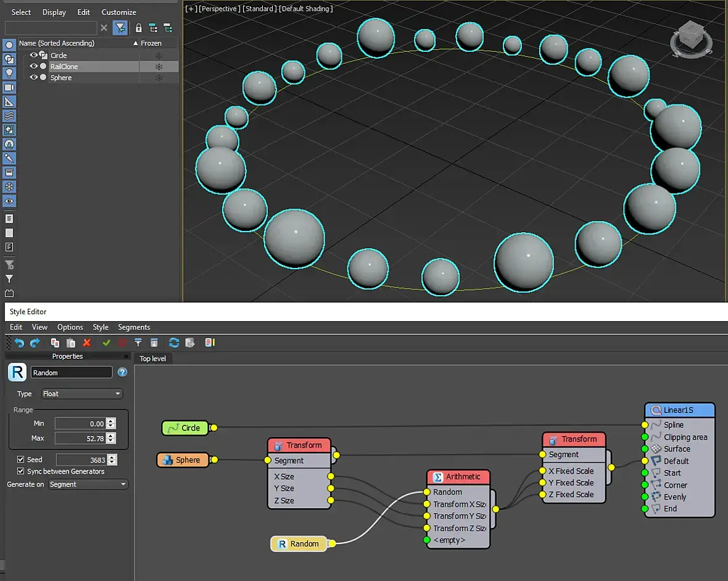728x581 pixels.
Task: Open the Segments menu in Style Editor
Action: (134, 327)
